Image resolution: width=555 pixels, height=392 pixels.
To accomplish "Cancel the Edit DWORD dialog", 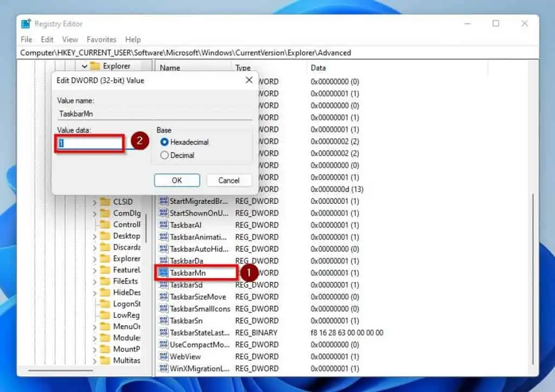I will (229, 180).
